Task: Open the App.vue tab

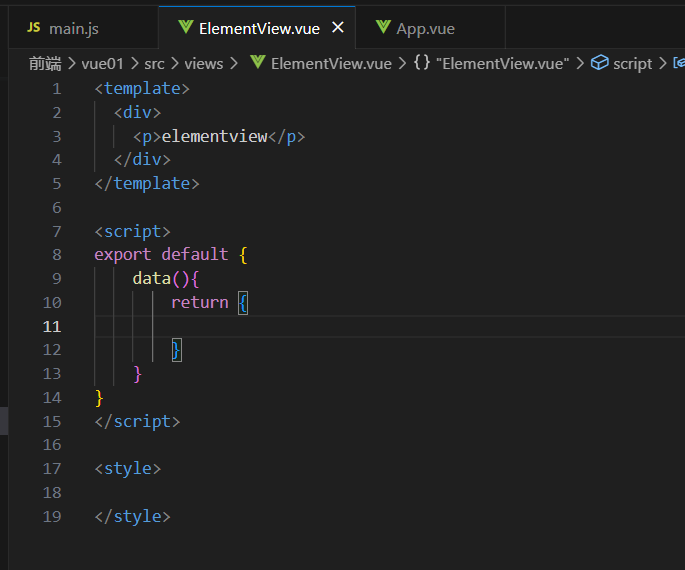Action: 425,28
